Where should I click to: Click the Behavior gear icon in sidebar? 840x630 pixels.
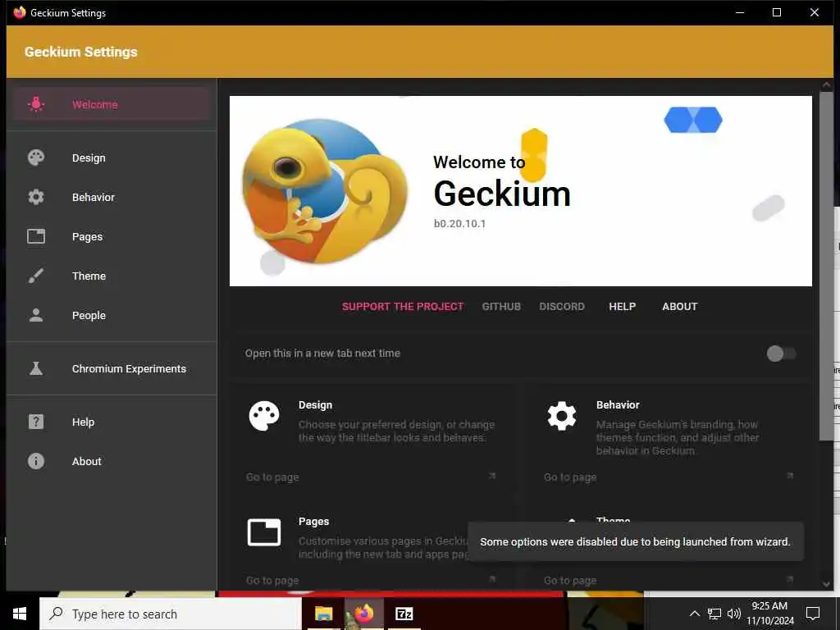(x=36, y=197)
